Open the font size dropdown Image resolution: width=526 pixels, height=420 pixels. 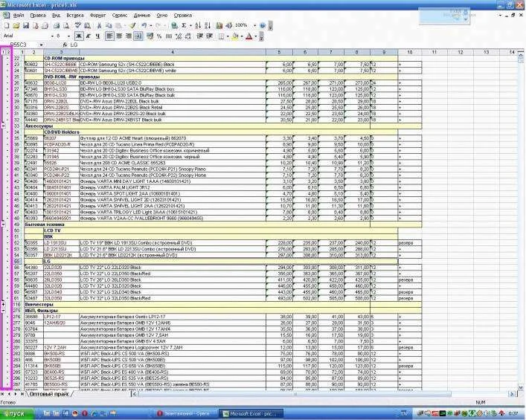point(68,36)
